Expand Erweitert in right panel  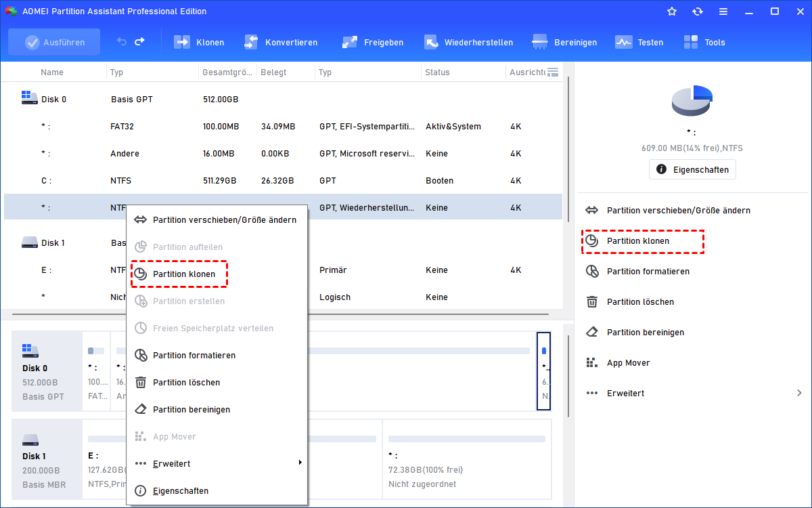tap(694, 394)
